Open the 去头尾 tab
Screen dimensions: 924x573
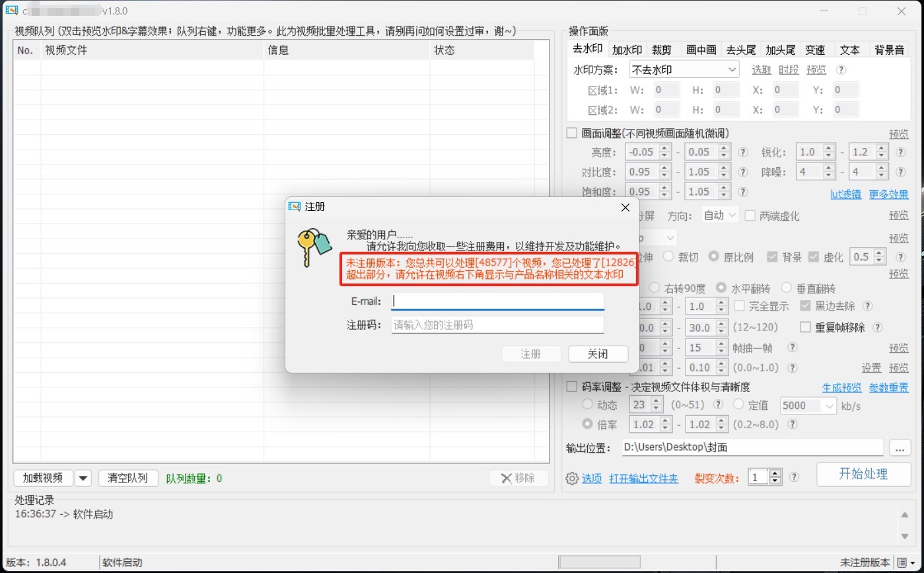740,50
